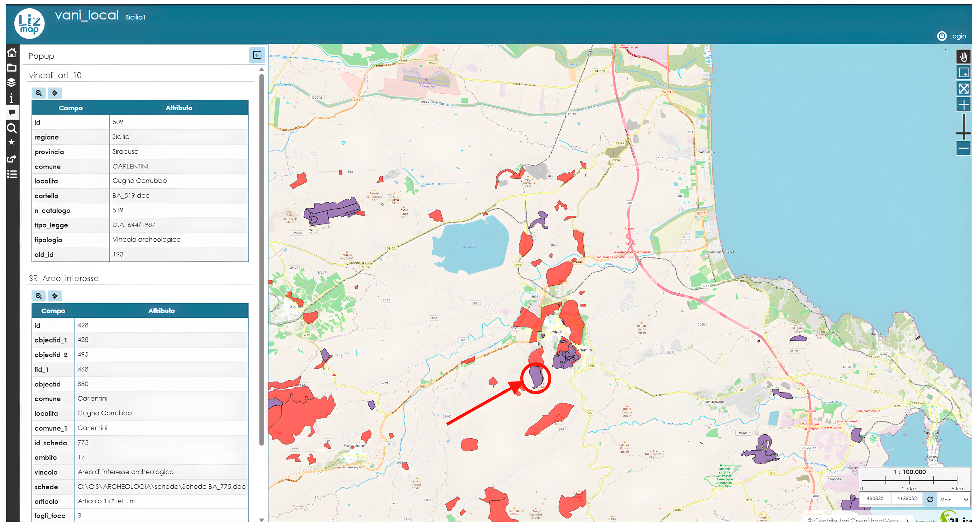The height and width of the screenshot is (528, 980).
Task: Center map on the SR_Aree_interesse feature
Action: click(x=55, y=296)
